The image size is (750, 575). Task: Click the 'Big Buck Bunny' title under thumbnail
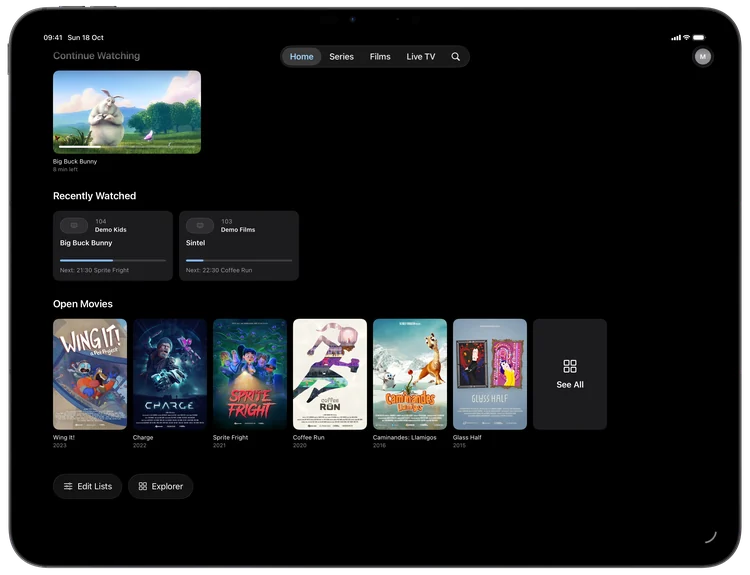[x=75, y=161]
